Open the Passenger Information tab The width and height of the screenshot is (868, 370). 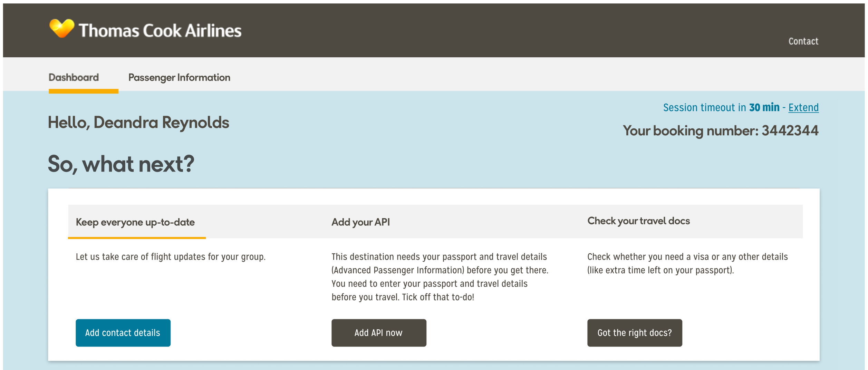(179, 77)
